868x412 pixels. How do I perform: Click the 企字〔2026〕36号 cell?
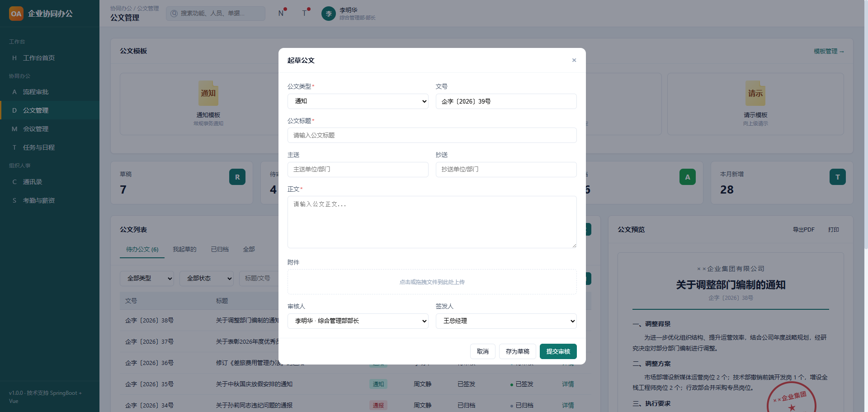[149, 363]
